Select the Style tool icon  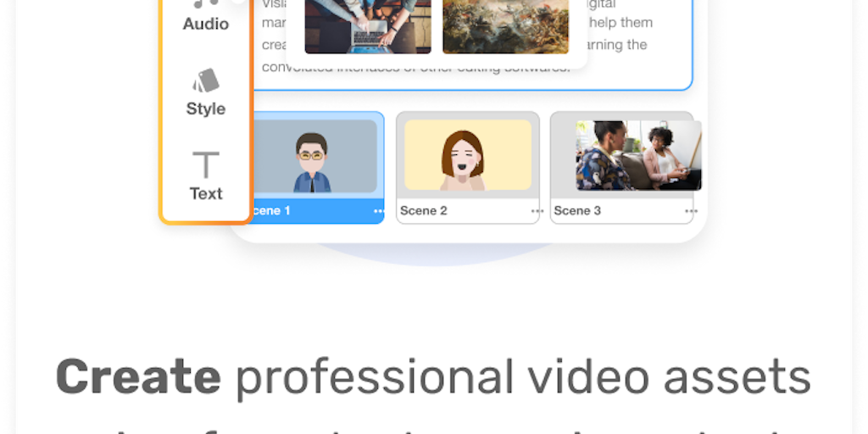(206, 81)
